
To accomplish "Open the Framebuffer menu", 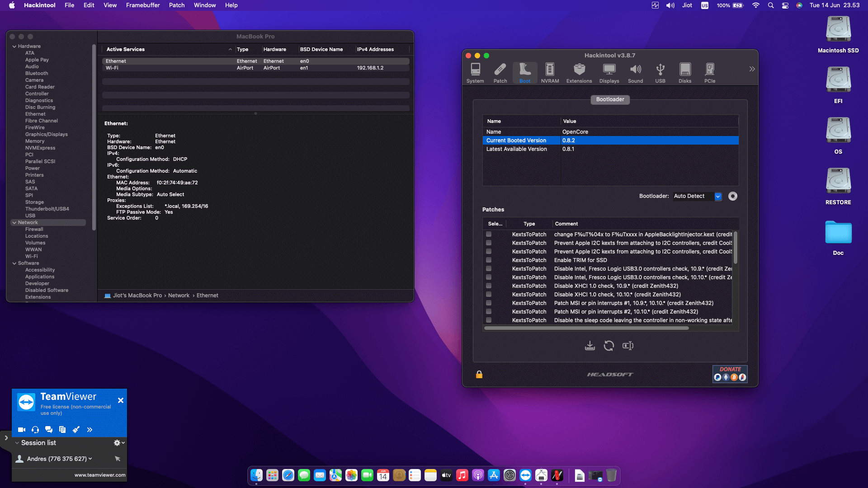I will pyautogui.click(x=142, y=5).
